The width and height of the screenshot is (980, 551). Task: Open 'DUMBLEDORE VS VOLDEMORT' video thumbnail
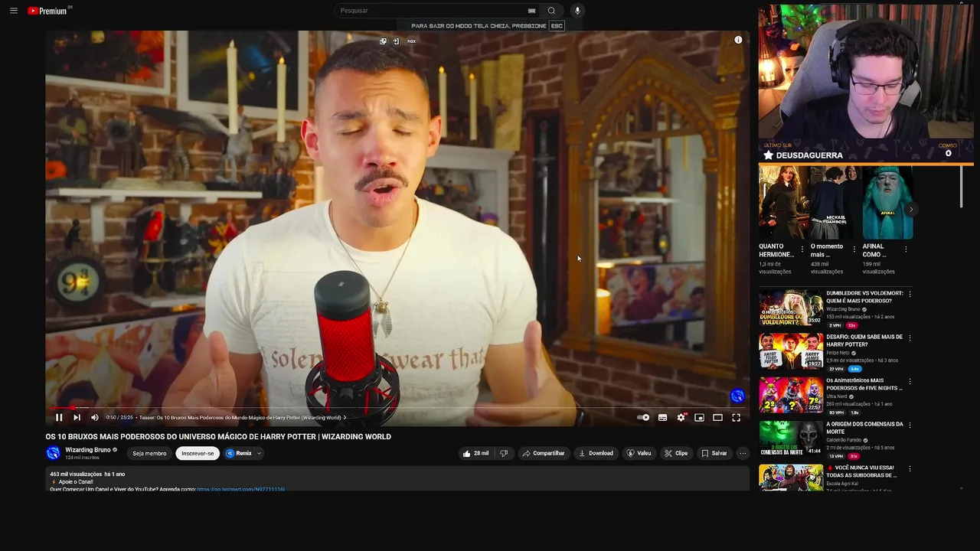[791, 308]
